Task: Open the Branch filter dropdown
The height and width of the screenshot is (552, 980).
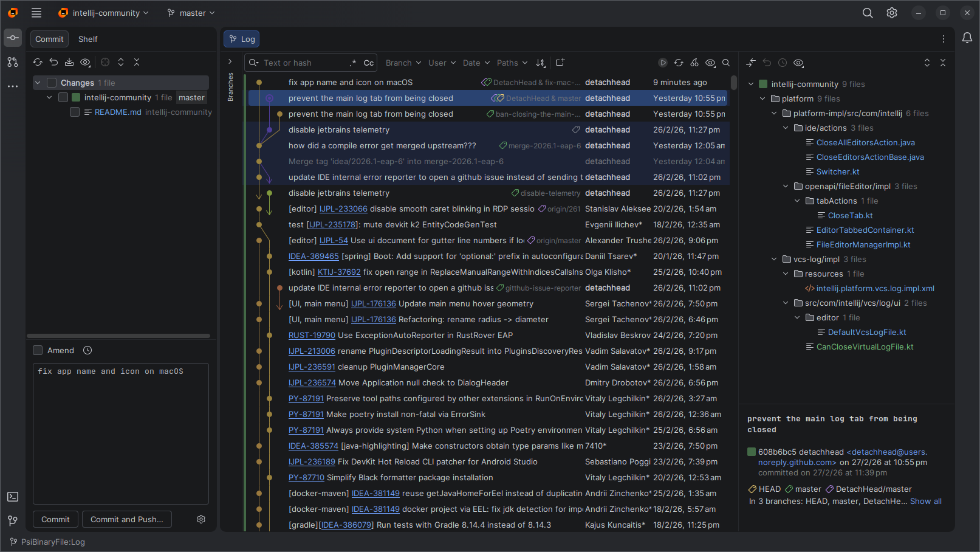Action: [x=403, y=63]
